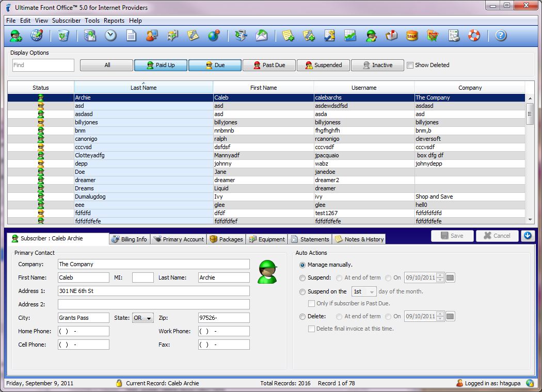Open the SPAM toolbar icon
This screenshot has height=392, width=542.
pos(412,36)
